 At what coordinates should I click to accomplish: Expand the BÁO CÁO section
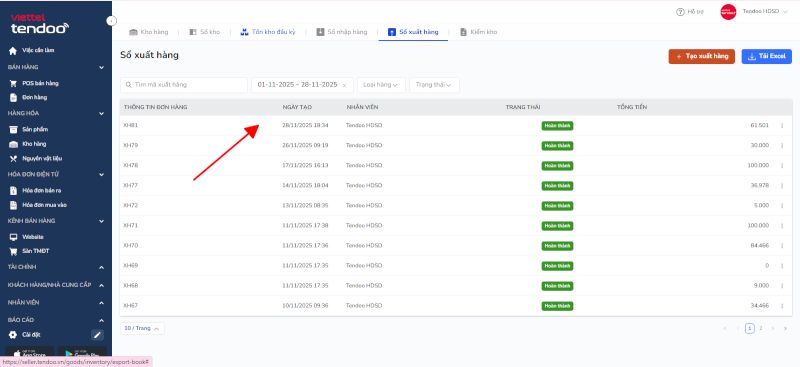pos(102,320)
